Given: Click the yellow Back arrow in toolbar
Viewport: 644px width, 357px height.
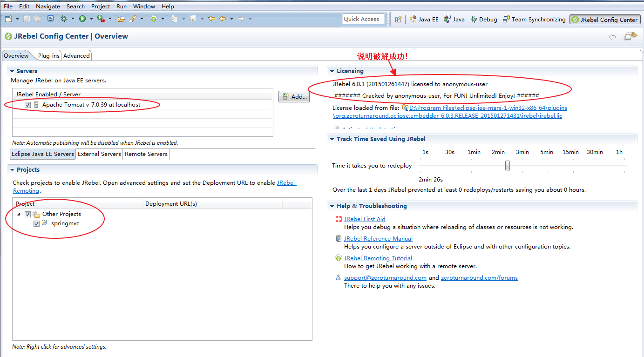Looking at the screenshot, I should point(223,19).
